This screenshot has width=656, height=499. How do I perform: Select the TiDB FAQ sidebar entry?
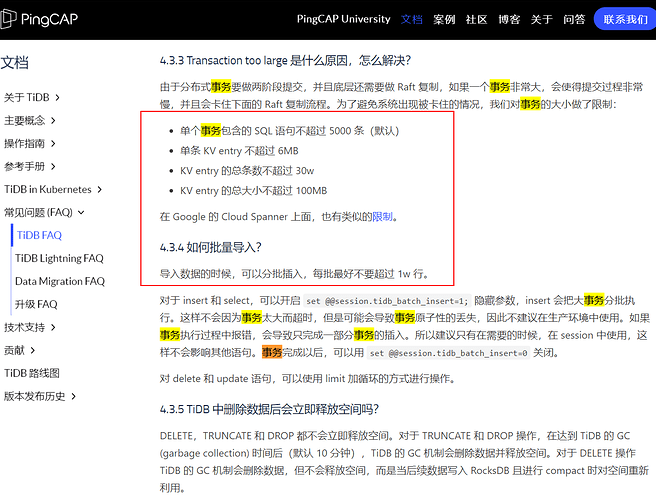click(39, 235)
